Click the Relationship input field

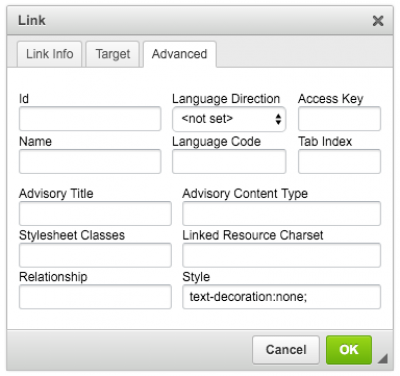pyautogui.click(x=95, y=297)
